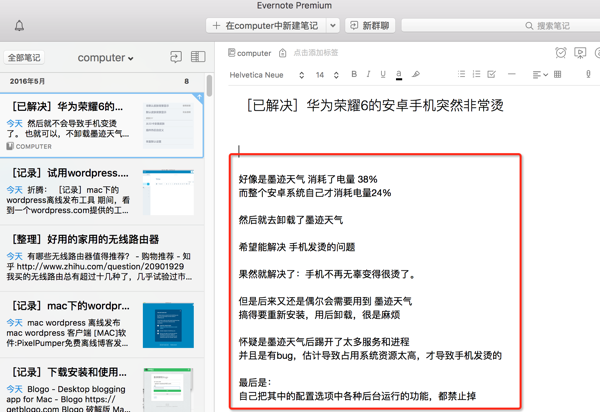Click the share notebook icon
The width and height of the screenshot is (600, 412).
click(x=176, y=57)
